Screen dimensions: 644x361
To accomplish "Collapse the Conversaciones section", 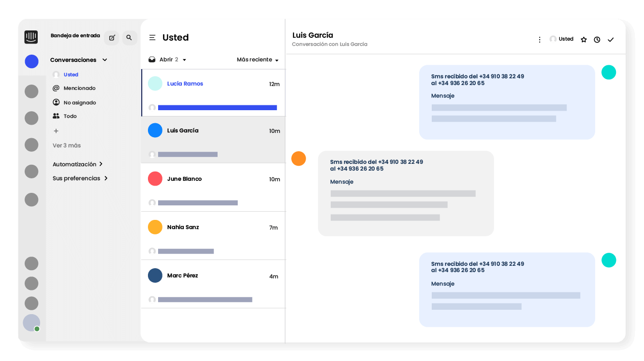I will point(104,60).
